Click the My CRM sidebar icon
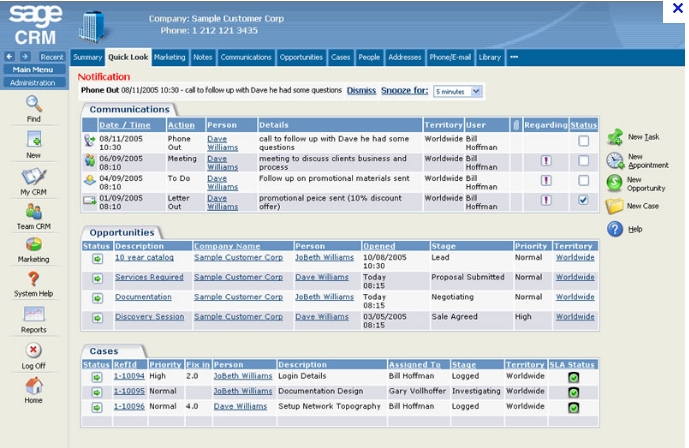689x448 pixels. coord(33,176)
